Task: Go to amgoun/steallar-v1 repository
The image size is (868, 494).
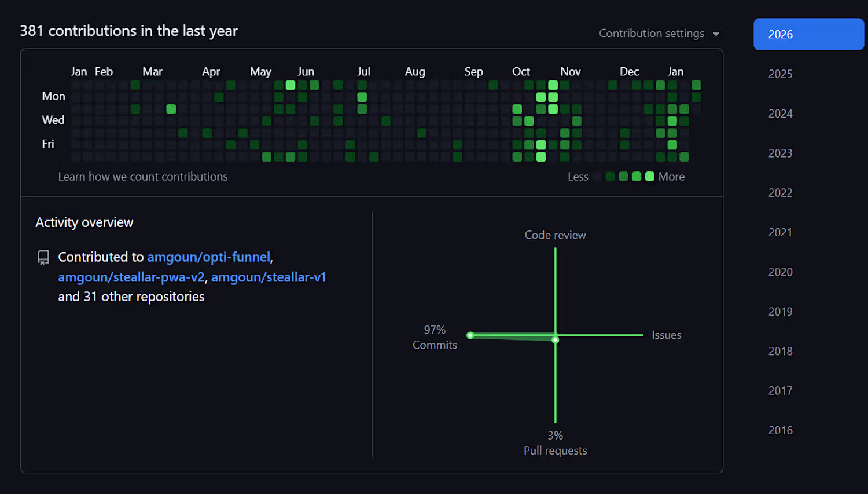Action: 269,277
